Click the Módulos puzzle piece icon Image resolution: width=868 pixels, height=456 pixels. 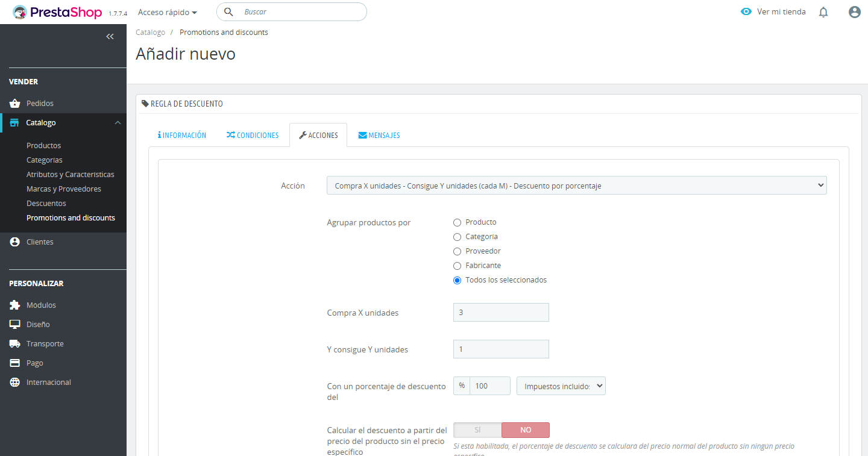(15, 305)
